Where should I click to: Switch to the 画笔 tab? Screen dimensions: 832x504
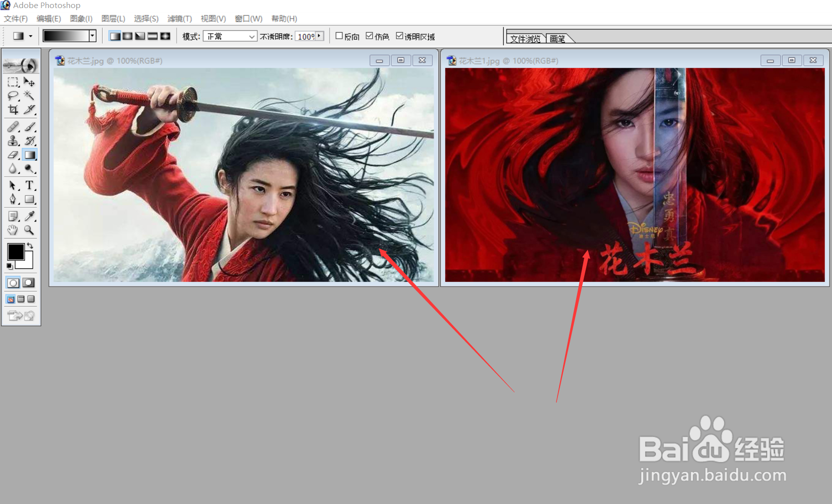(x=558, y=39)
